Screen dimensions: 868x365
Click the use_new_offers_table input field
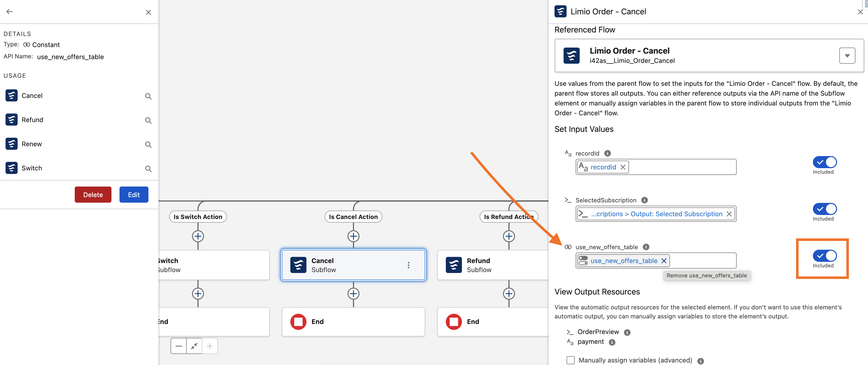click(x=702, y=261)
